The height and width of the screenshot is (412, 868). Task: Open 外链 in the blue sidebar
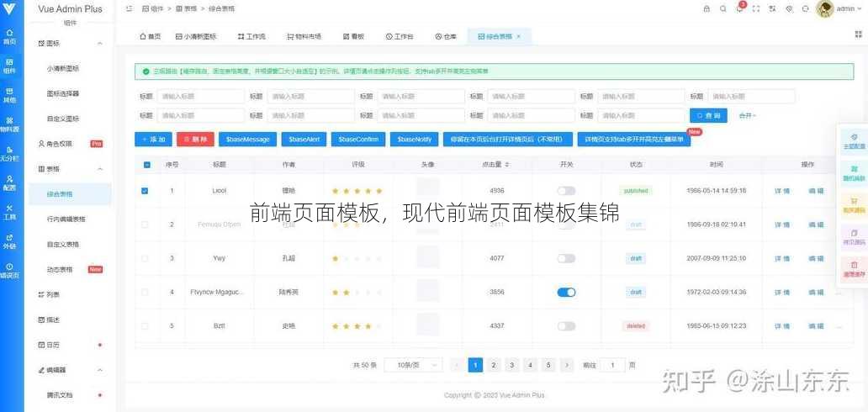click(9, 241)
